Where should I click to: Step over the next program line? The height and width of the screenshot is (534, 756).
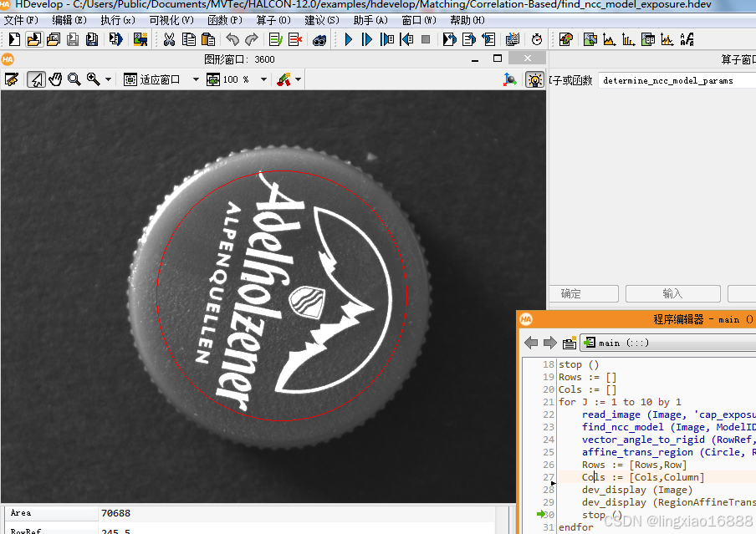(x=386, y=39)
